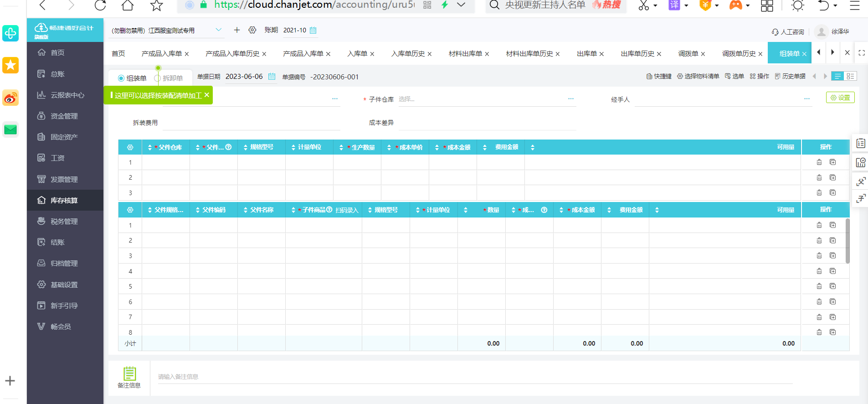Click the 历史单据 link
868x404 pixels.
tap(790, 77)
